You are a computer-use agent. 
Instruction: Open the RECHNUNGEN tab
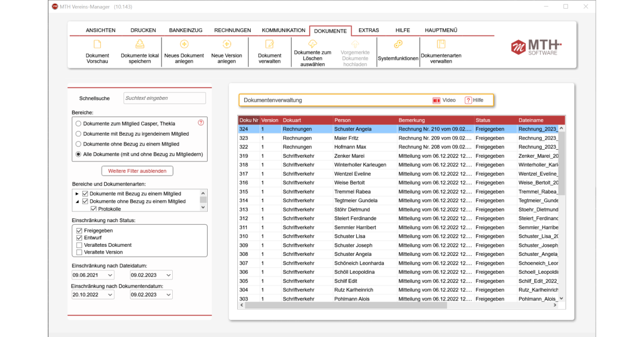pyautogui.click(x=232, y=31)
